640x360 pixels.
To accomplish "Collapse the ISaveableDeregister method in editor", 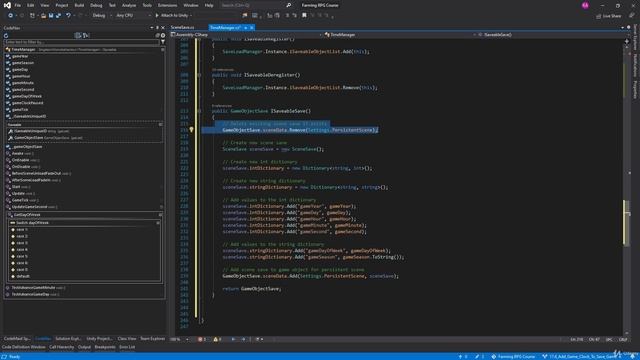I will click(x=199, y=75).
